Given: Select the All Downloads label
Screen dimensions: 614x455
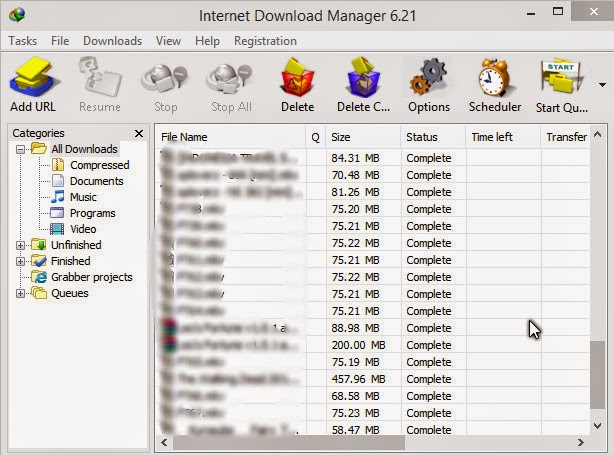Looking at the screenshot, I should pos(84,149).
